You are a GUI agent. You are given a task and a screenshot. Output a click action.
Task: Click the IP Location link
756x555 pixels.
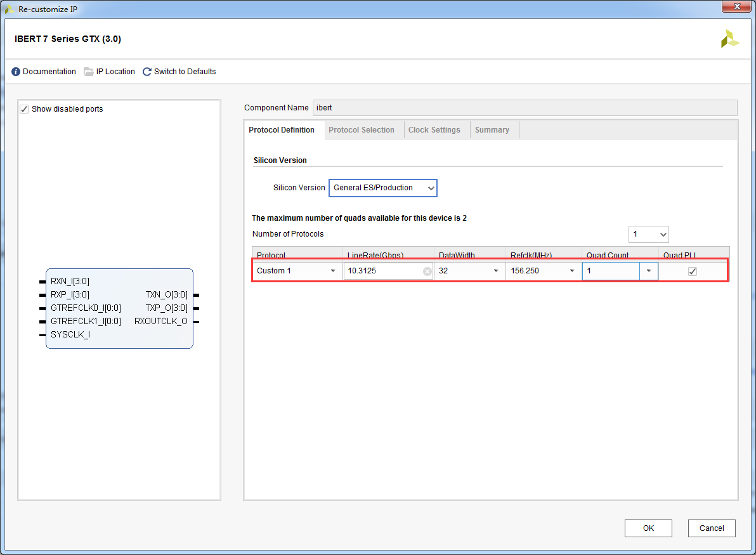(x=115, y=72)
